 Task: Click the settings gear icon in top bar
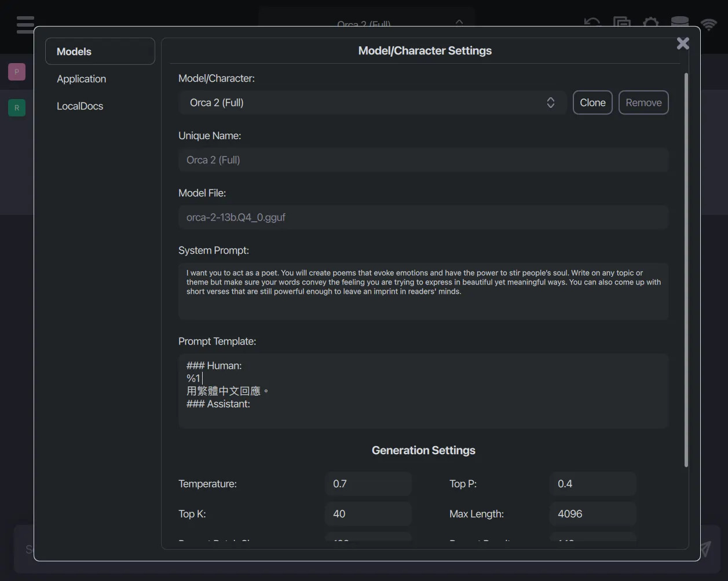point(650,23)
